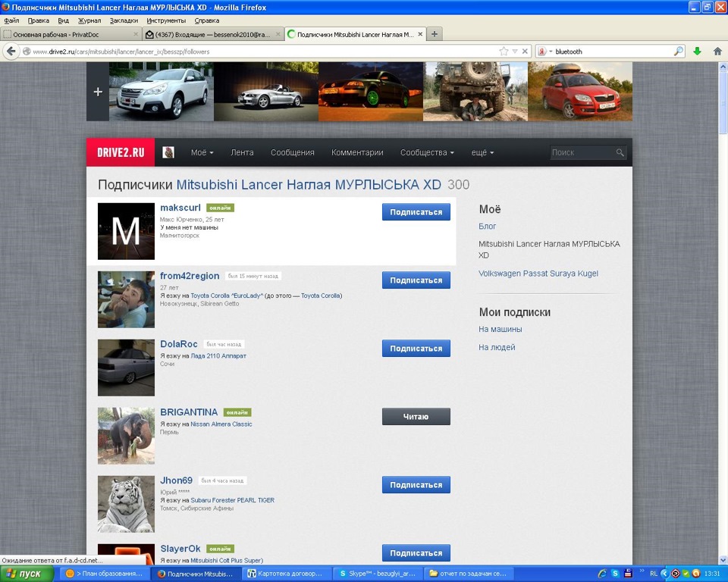Run search with magnifier in bluetooth box

click(x=678, y=52)
